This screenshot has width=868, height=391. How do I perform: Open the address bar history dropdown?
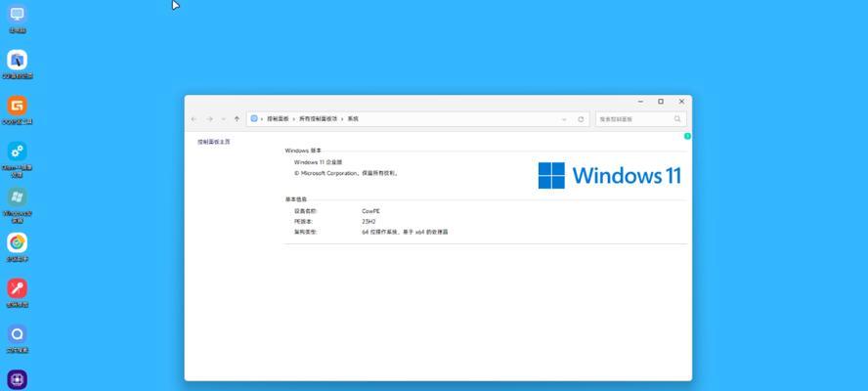coord(564,119)
